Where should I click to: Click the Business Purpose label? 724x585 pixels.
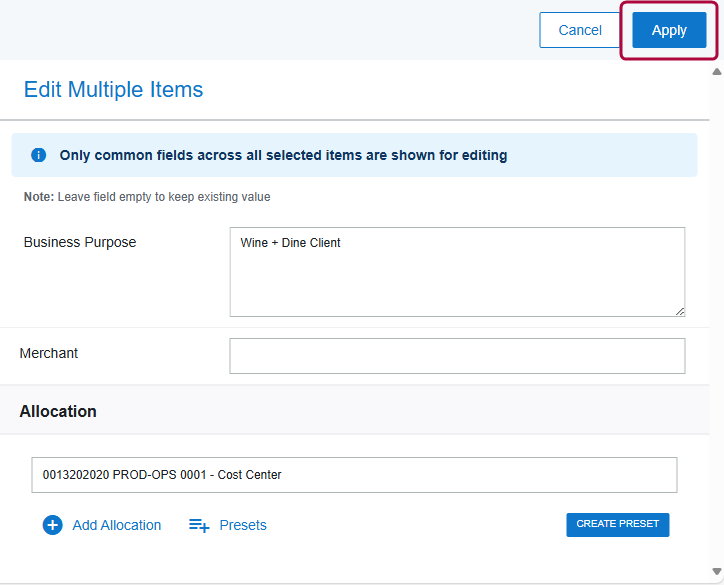click(x=80, y=242)
